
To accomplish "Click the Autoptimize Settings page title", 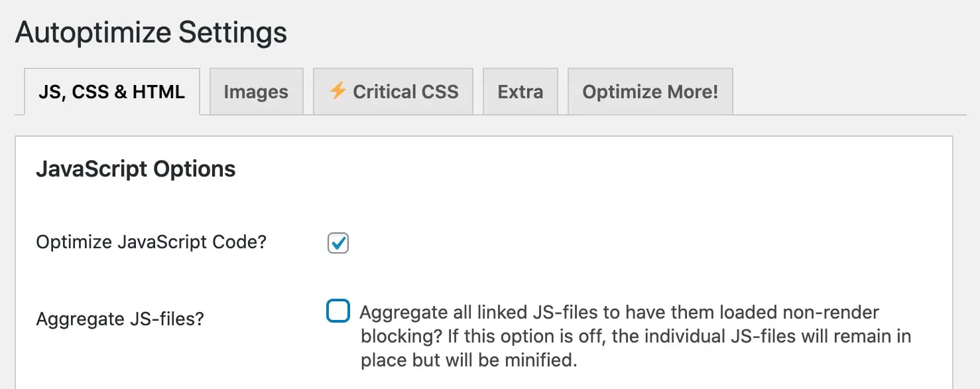I will pyautogui.click(x=152, y=31).
